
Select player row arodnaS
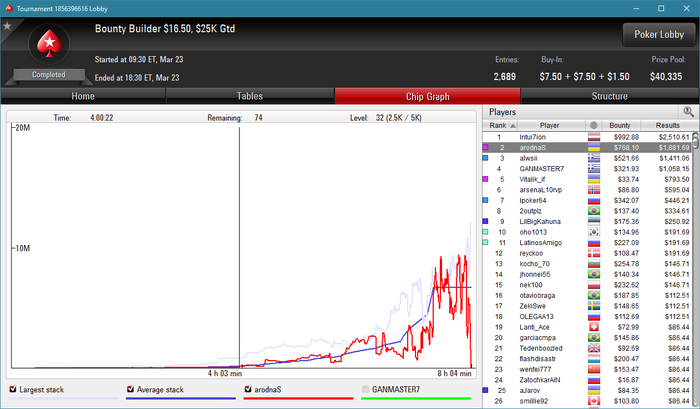tap(587, 147)
